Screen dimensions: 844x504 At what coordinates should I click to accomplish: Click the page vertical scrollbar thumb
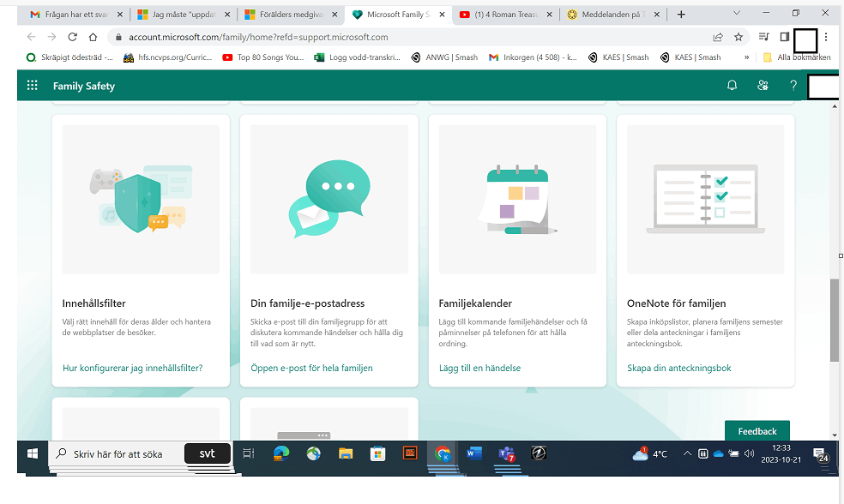pyautogui.click(x=835, y=320)
